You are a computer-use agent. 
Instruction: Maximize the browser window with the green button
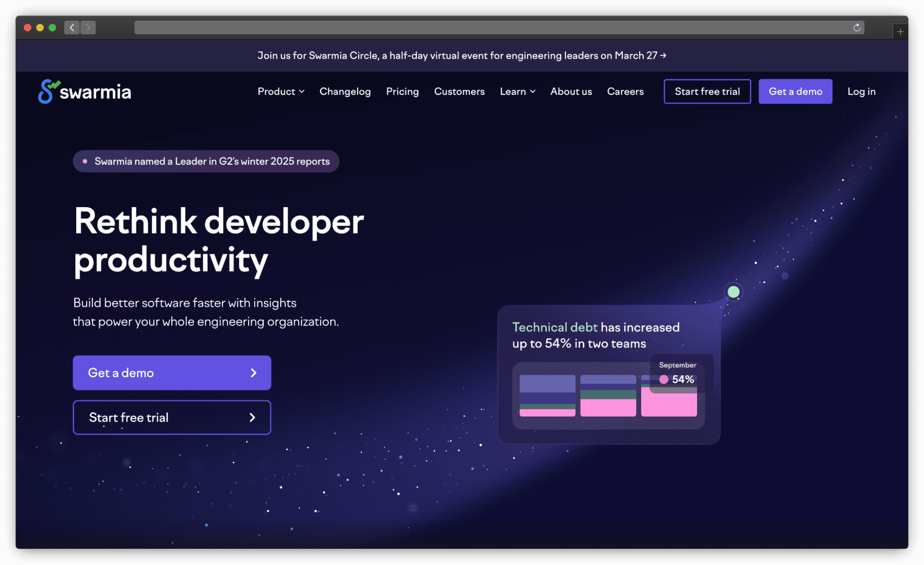(x=52, y=28)
